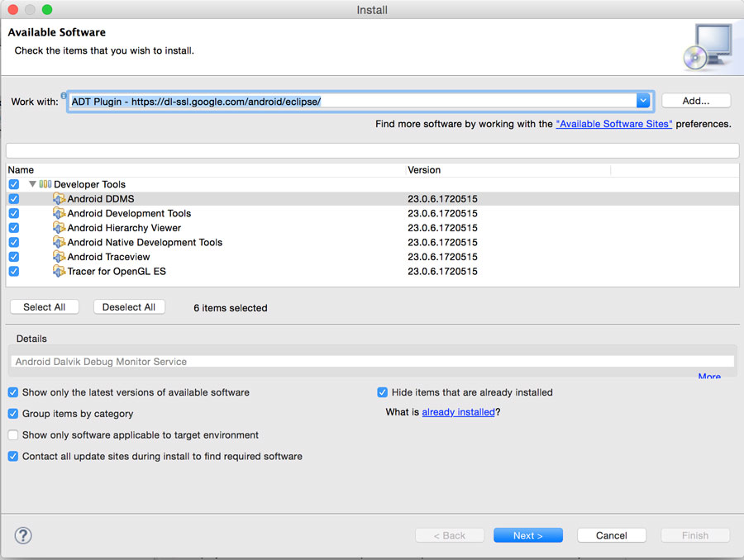This screenshot has width=744, height=560.
Task: Enable Show only software applicable to target environment
Action: point(13,434)
